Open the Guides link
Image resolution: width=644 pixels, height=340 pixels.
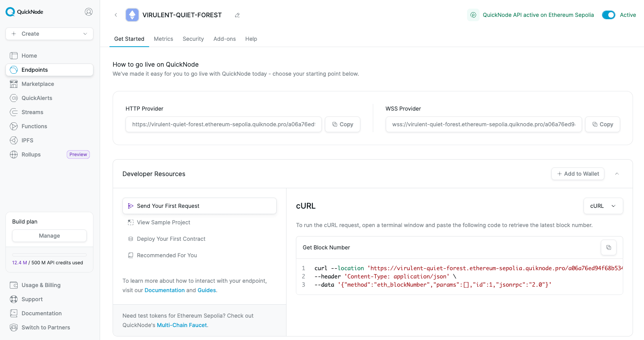207,290
